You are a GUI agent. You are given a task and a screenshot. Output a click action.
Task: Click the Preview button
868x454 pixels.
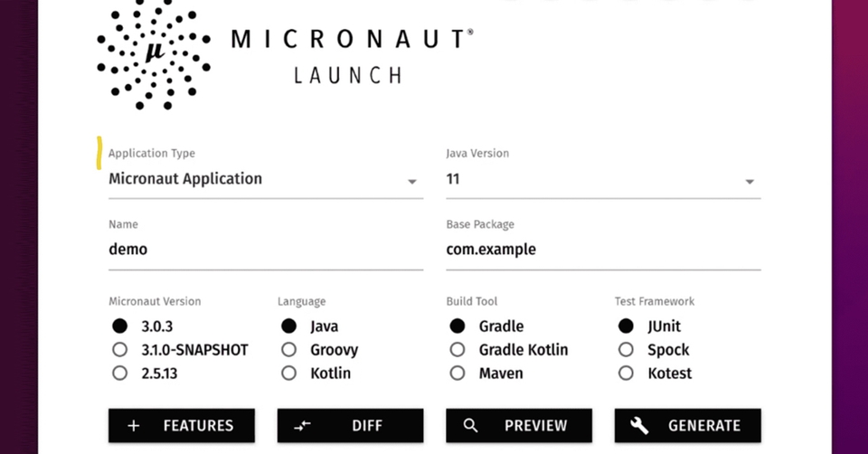519,425
